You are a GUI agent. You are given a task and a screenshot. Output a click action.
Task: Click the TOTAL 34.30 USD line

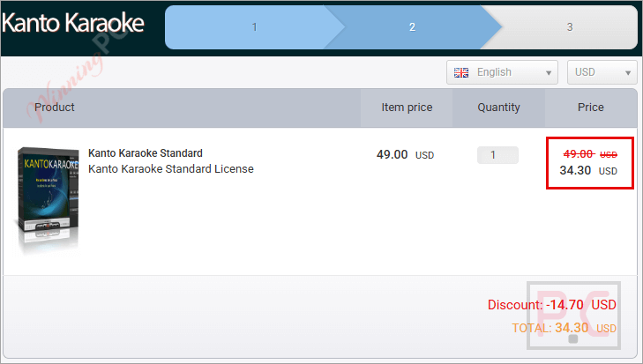pos(564,328)
